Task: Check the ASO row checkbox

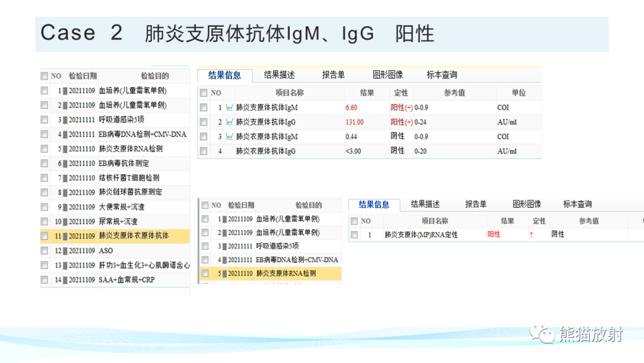Action: tap(44, 250)
